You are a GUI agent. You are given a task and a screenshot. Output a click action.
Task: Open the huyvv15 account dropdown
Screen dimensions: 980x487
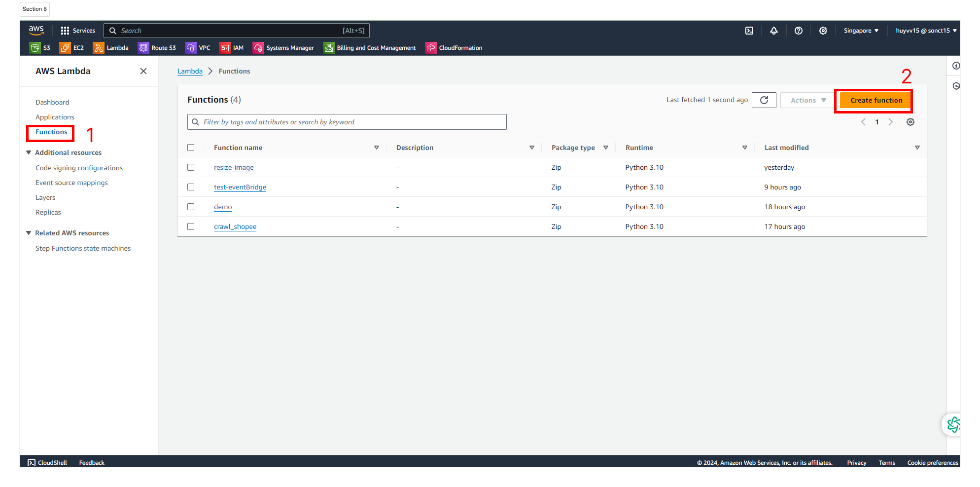(x=926, y=31)
